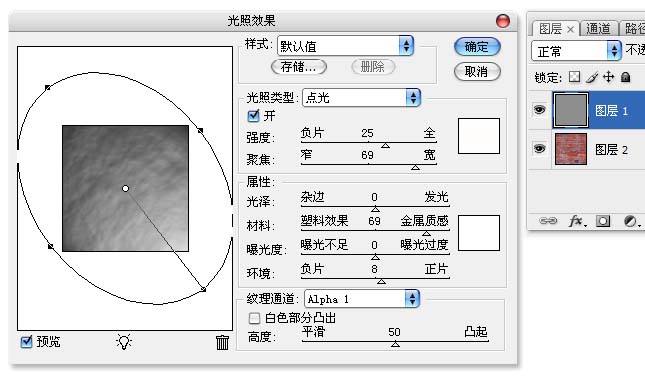
Task: Open the 光照类型 light type dropdown
Action: (x=361, y=98)
